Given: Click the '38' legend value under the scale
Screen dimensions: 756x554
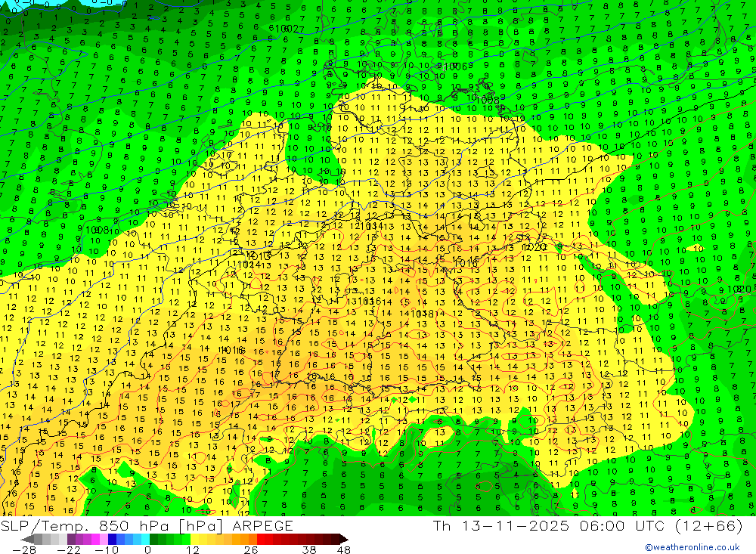Looking at the screenshot, I should tap(309, 549).
